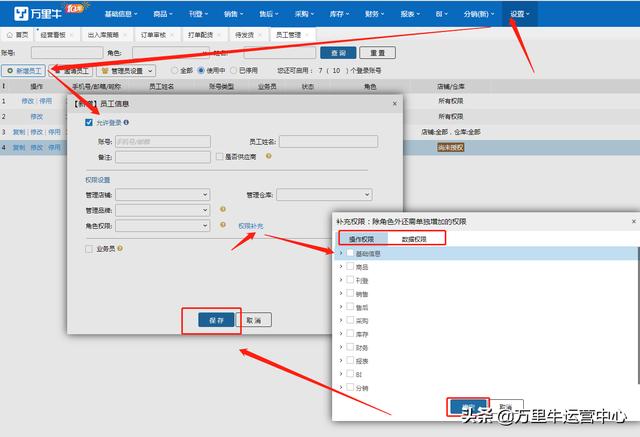Select the 已停用 radio button
Screen dimensions: 640x437
click(233, 70)
